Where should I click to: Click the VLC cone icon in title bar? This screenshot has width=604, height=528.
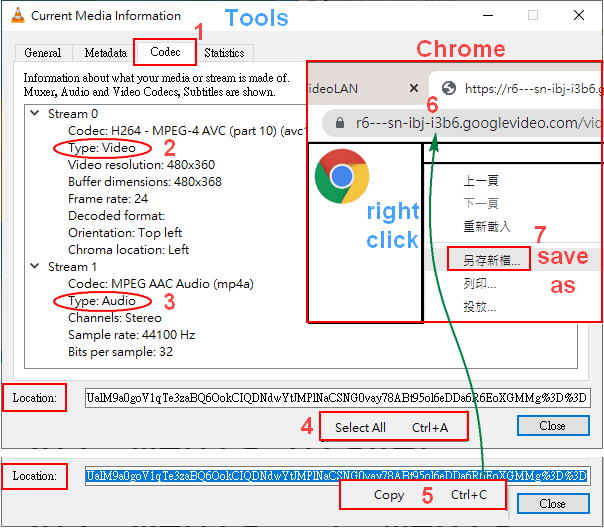[13, 15]
